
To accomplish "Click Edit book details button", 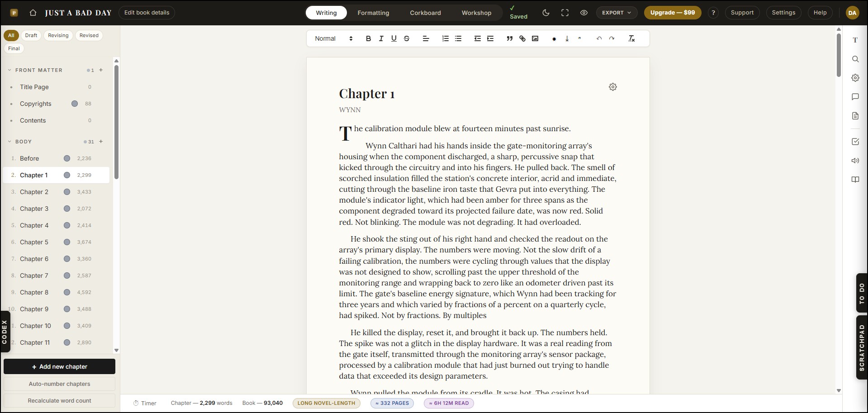I will [x=147, y=13].
